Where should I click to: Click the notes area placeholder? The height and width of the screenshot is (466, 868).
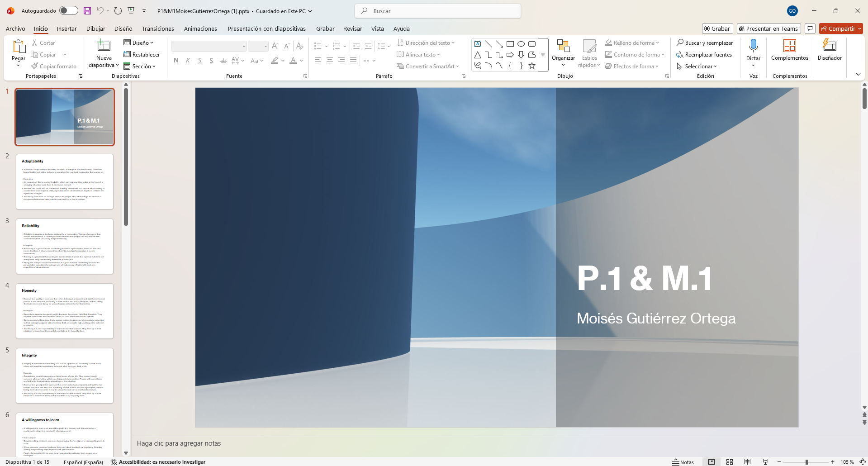tap(179, 443)
